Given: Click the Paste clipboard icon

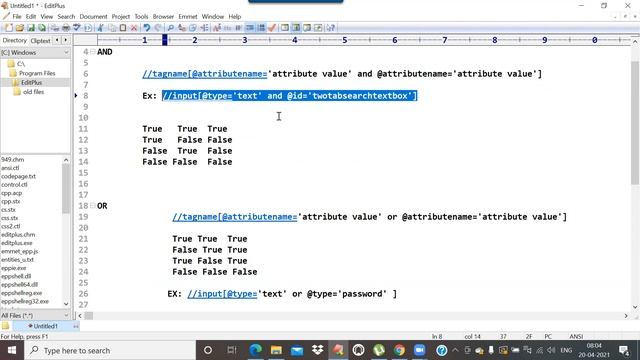Looking at the screenshot, I should coord(122,28).
